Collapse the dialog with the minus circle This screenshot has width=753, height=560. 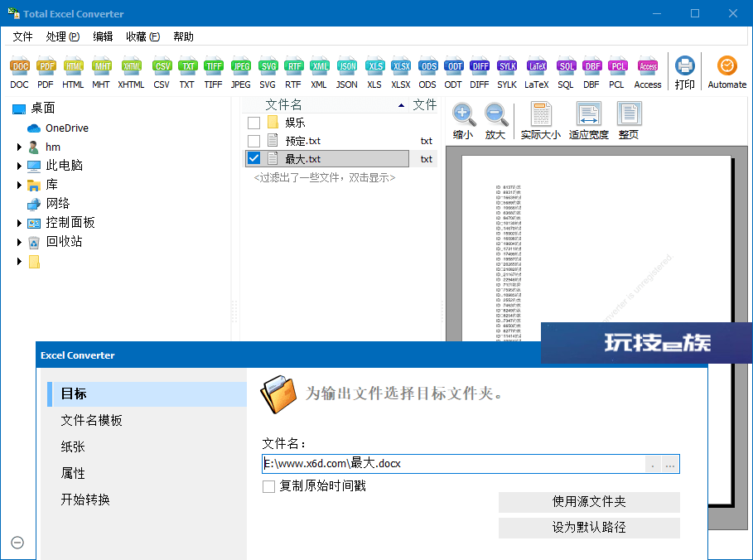[17, 543]
